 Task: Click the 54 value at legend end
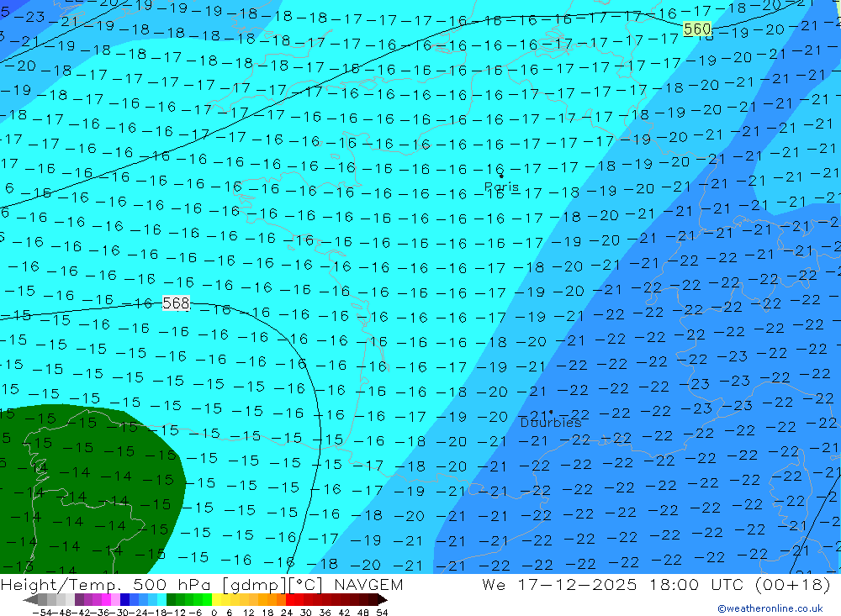pos(382,613)
